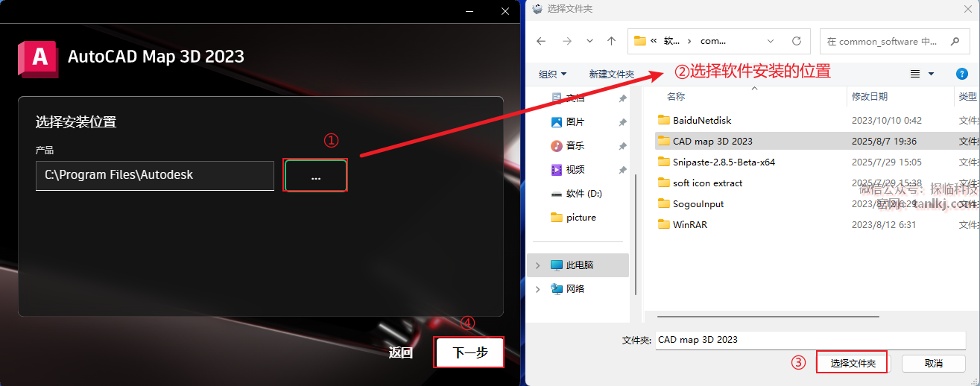Click the WinRAR folder icon

pyautogui.click(x=664, y=224)
